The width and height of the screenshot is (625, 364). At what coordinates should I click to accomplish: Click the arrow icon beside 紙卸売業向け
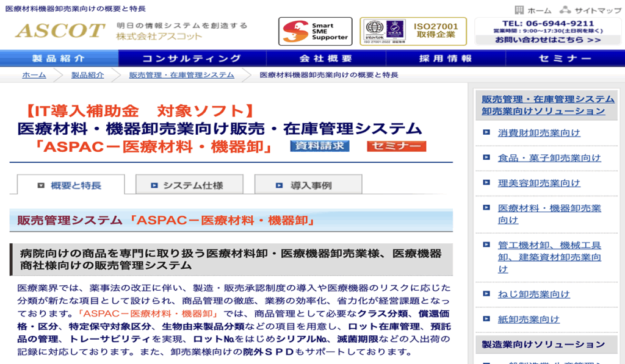[486, 319]
